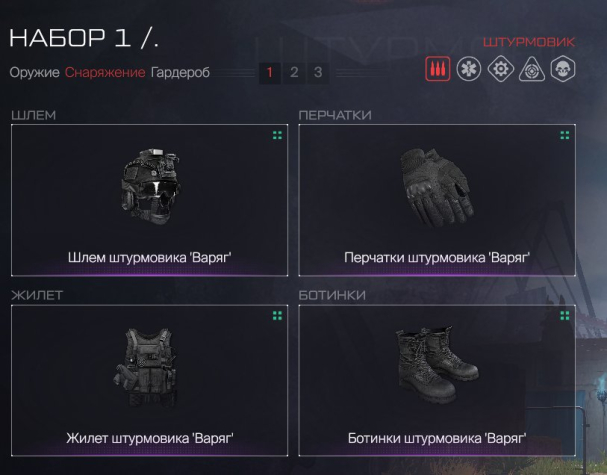Pick the sniper crosshair class icon
Viewport: 607px width, 475px height.
click(532, 70)
